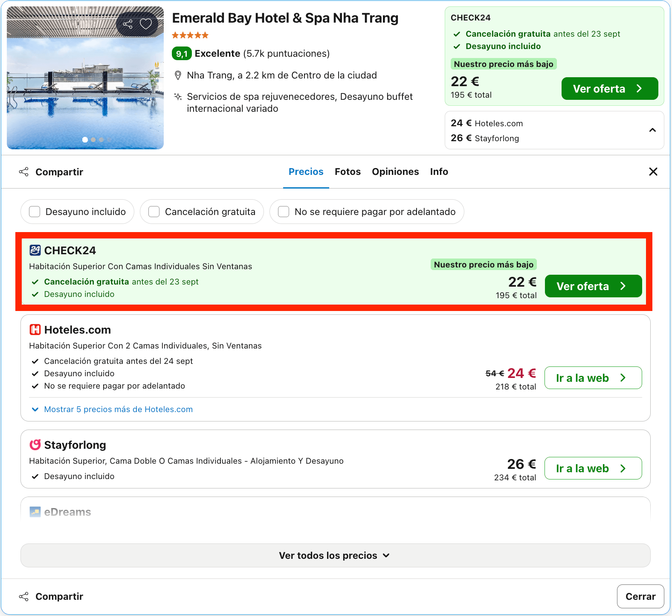Click the 218 € total text
This screenshot has width=672, height=616.
516,387
